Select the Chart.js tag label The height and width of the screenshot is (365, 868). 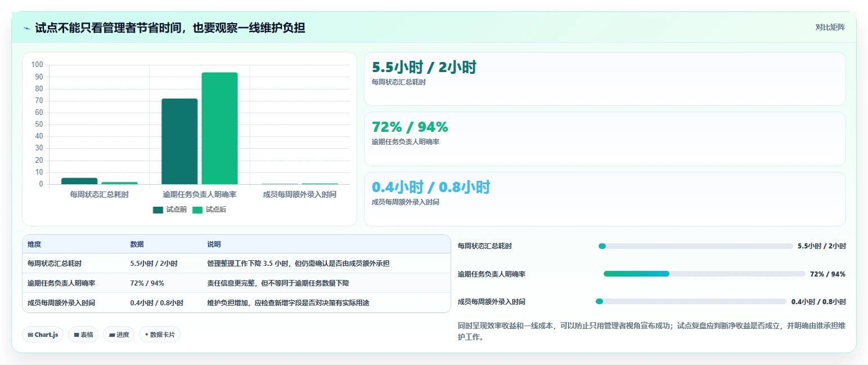point(46,335)
